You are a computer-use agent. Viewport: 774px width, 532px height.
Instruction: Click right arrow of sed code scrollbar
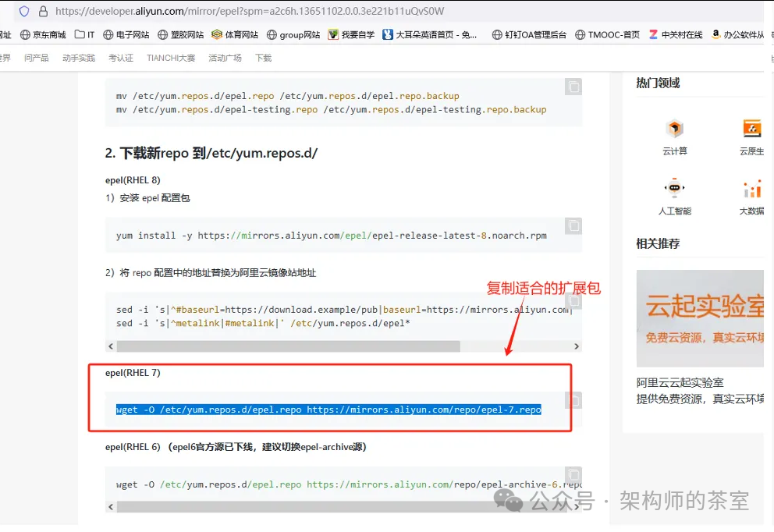pos(576,346)
